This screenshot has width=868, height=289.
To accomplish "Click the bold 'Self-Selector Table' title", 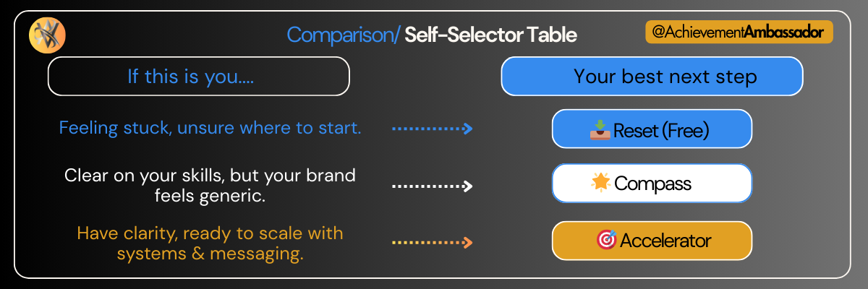I will pos(490,35).
